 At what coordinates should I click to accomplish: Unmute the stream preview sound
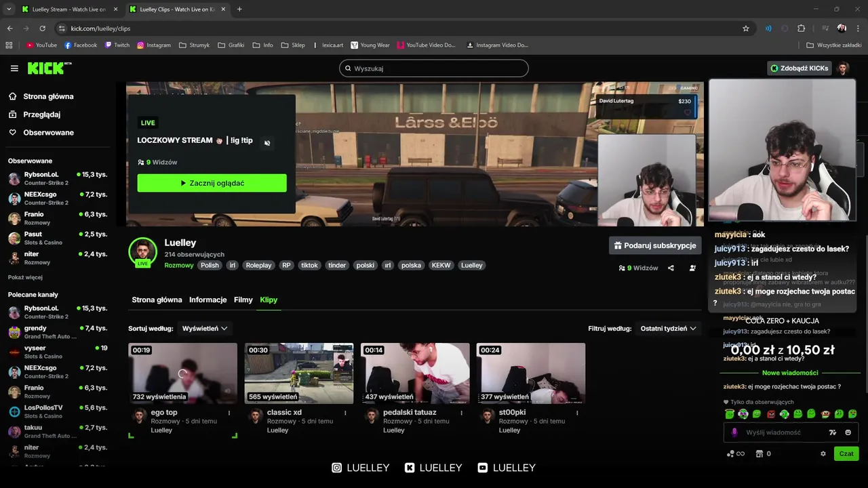click(267, 142)
